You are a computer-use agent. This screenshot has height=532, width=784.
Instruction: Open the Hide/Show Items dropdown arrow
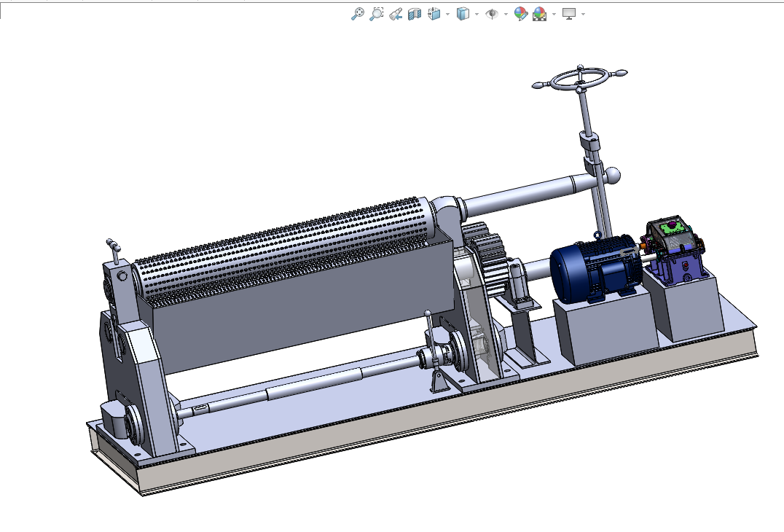click(506, 14)
